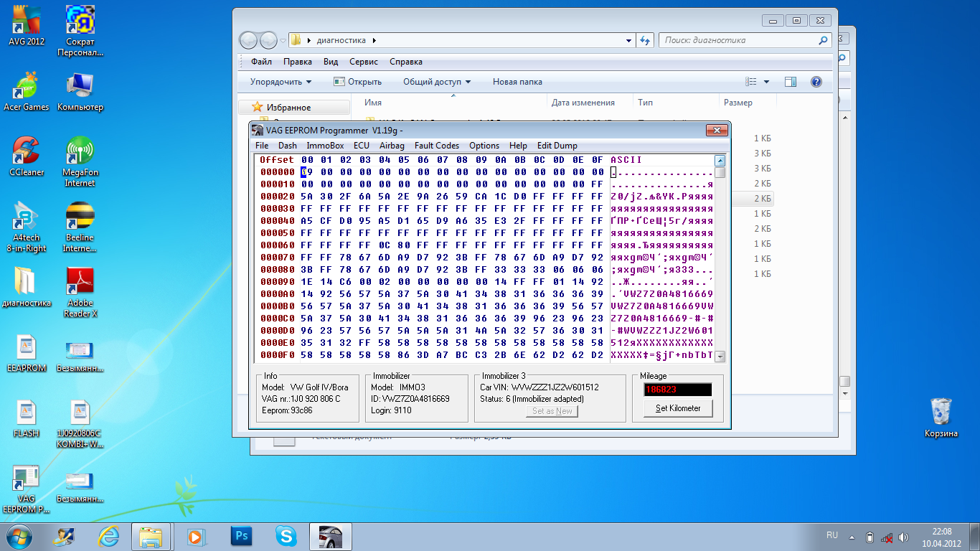Click hex editor scroll down arrow
980x551 pixels.
(x=720, y=357)
